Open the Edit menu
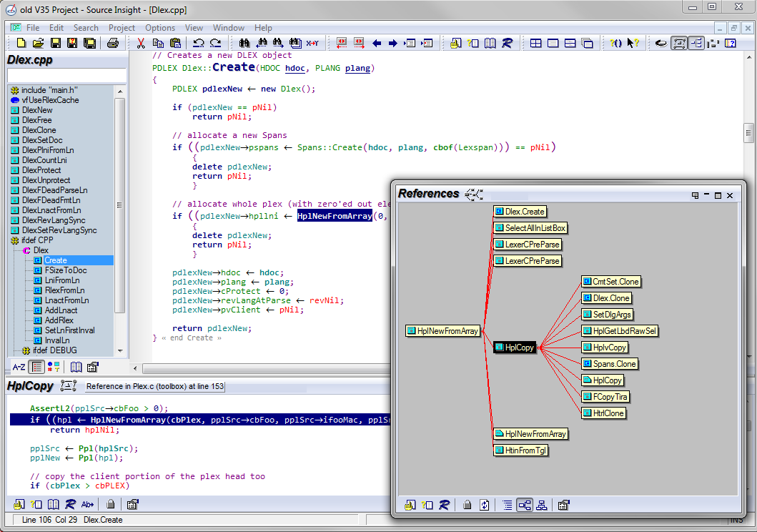This screenshot has width=757, height=532. point(56,28)
